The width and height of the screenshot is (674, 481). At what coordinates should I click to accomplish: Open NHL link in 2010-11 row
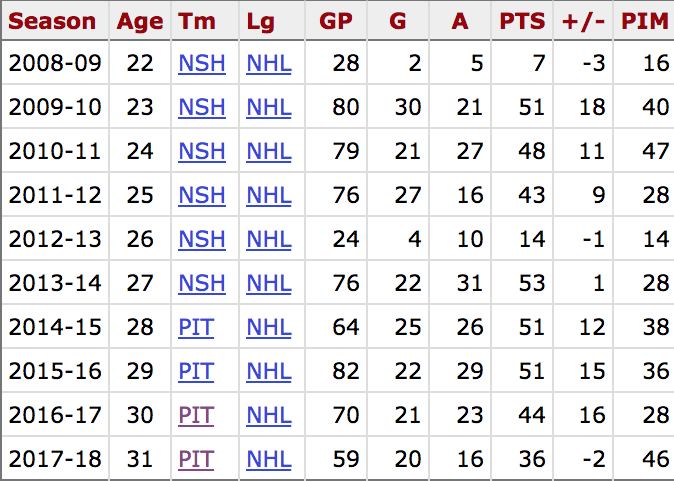269,152
